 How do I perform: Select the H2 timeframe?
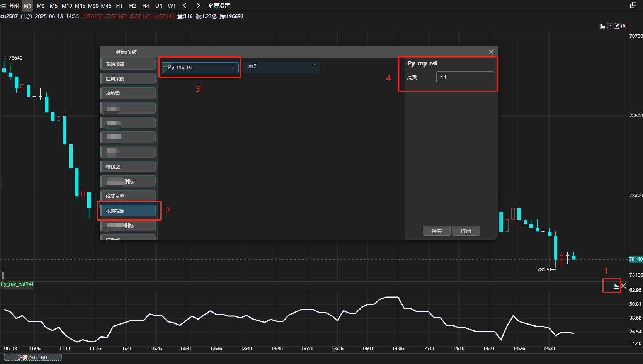click(133, 6)
